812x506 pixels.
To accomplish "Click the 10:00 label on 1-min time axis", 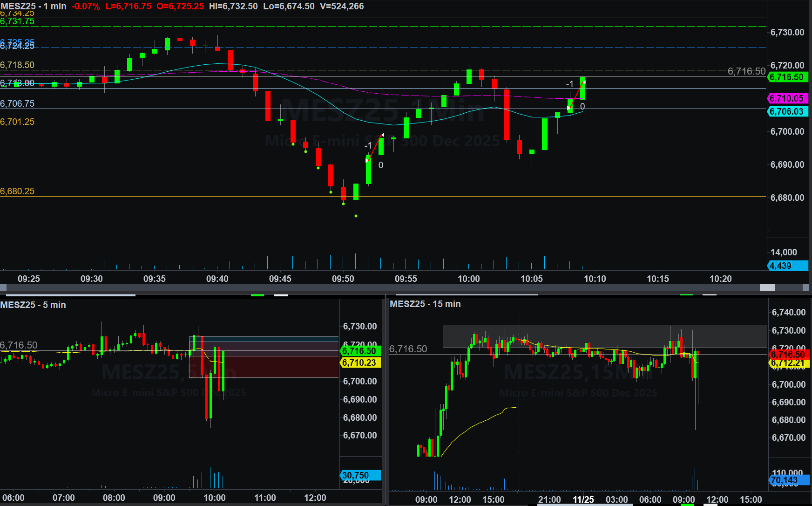I will click(x=468, y=279).
